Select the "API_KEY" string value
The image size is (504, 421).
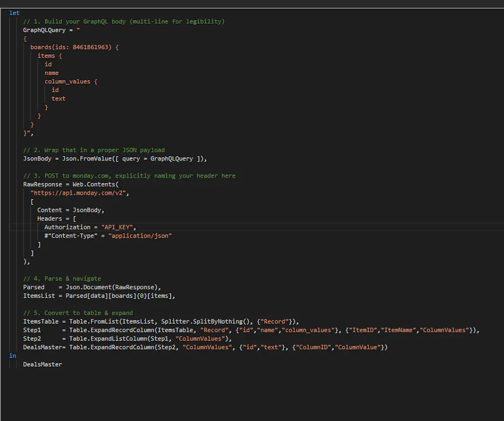[118, 227]
